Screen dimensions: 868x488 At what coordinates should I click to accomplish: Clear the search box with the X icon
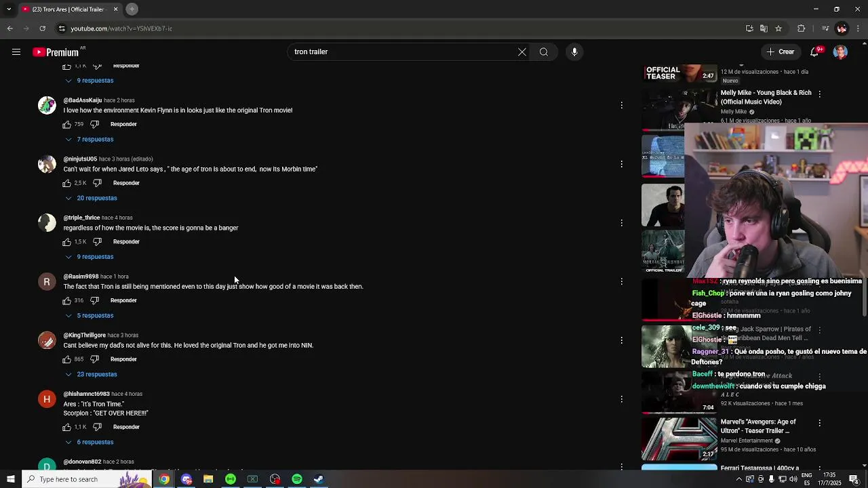click(x=522, y=52)
